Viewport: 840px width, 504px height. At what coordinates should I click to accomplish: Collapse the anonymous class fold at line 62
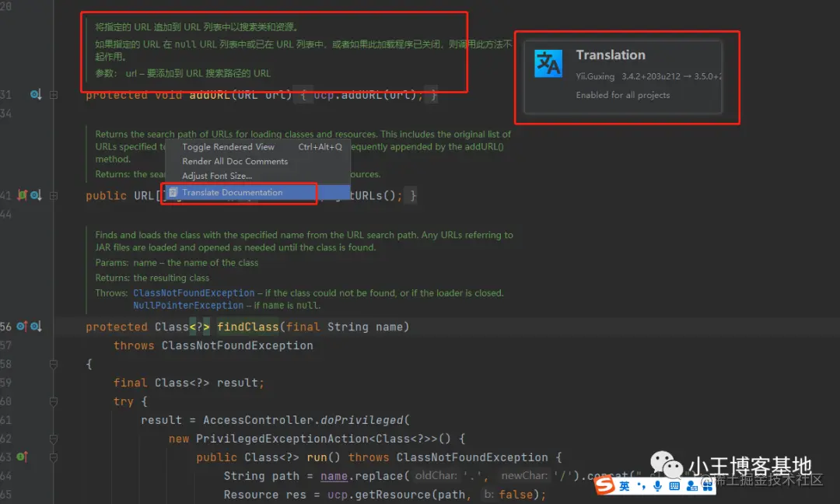54,439
